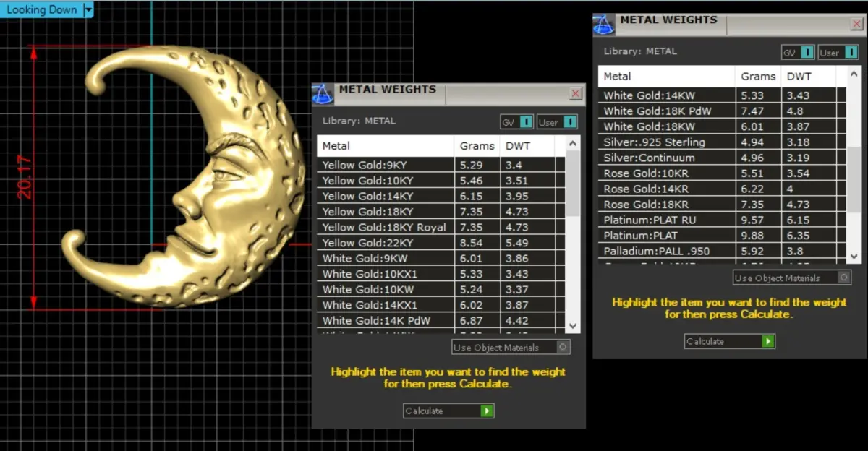Image resolution: width=868 pixels, height=451 pixels.
Task: Toggle the User library in left Metal Weights
Action: click(557, 122)
